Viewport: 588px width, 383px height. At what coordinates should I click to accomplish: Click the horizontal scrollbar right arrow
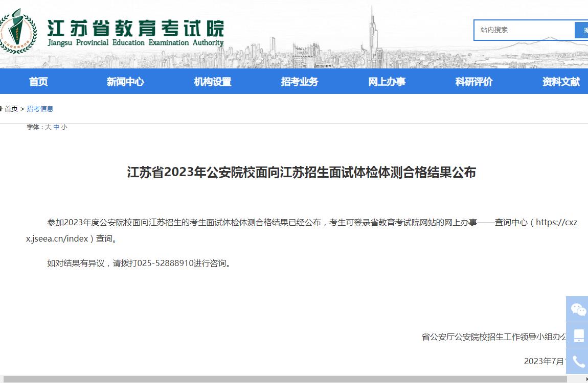coord(586,379)
